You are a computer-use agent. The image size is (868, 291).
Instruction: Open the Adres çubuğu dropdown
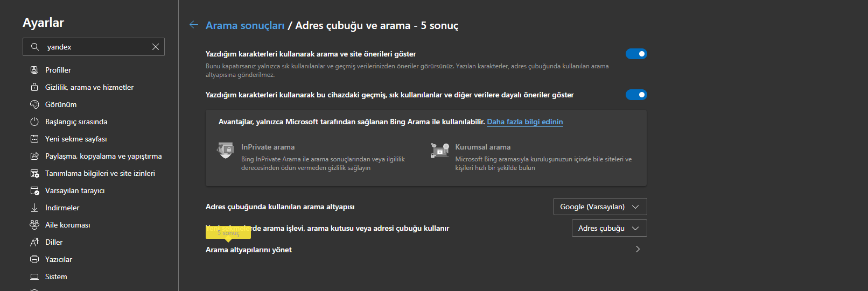coord(609,228)
